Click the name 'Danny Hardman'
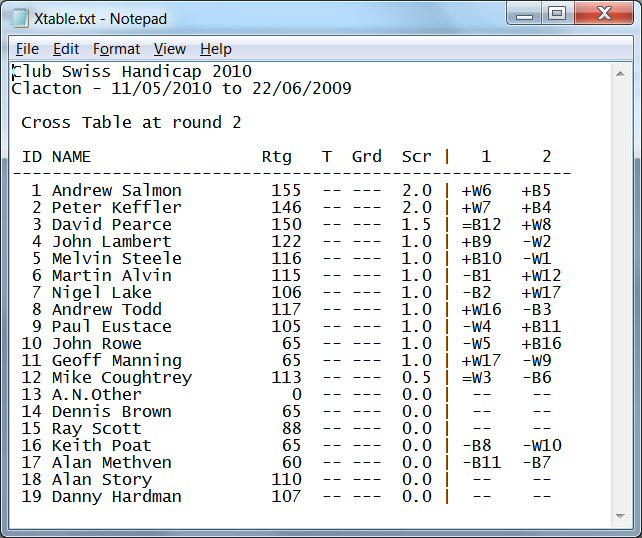 (x=117, y=496)
